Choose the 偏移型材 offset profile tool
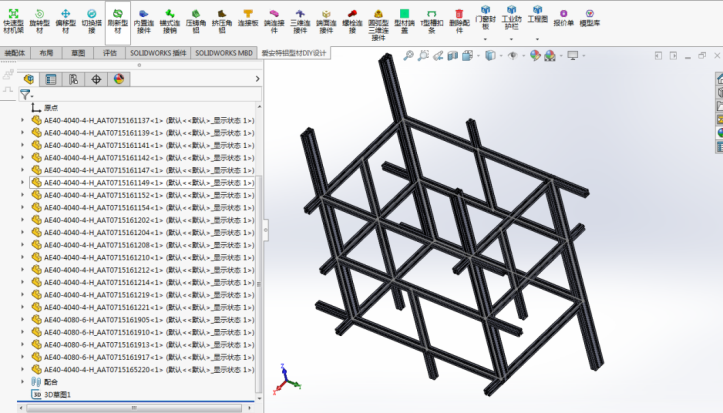Image resolution: width=723 pixels, height=413 pixels. pos(65,21)
